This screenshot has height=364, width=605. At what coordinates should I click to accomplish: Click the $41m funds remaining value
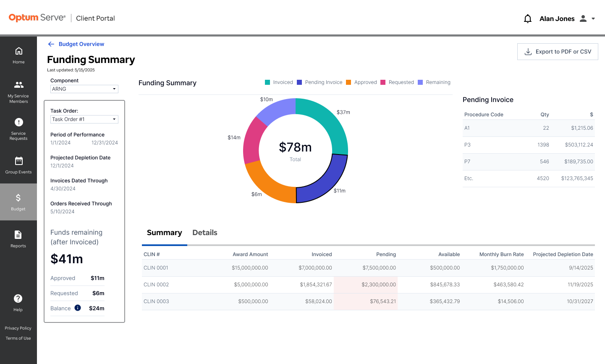tap(67, 259)
